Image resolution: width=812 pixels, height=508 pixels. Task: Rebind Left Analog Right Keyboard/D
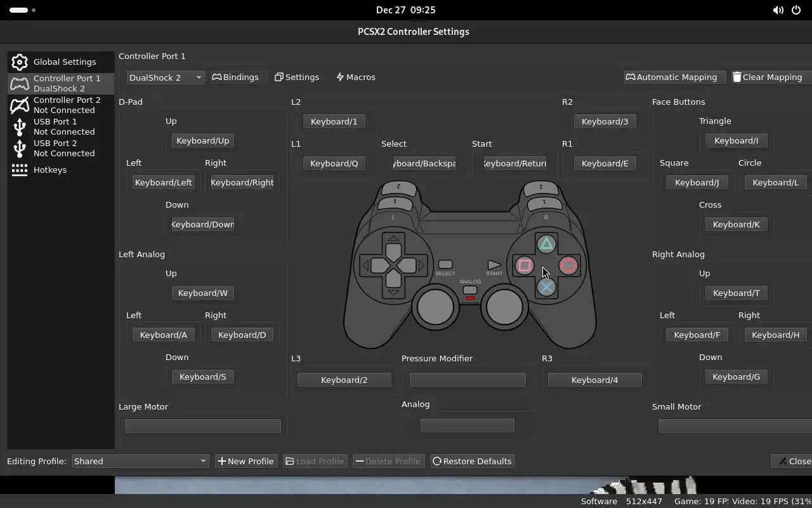[242, 335]
